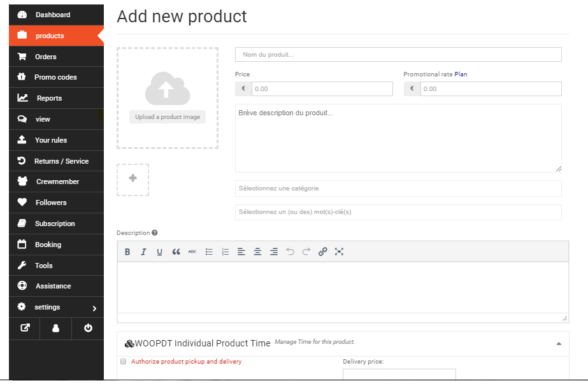The image size is (588, 384).
Task: Open Followers in sidebar
Action: [x=56, y=203]
